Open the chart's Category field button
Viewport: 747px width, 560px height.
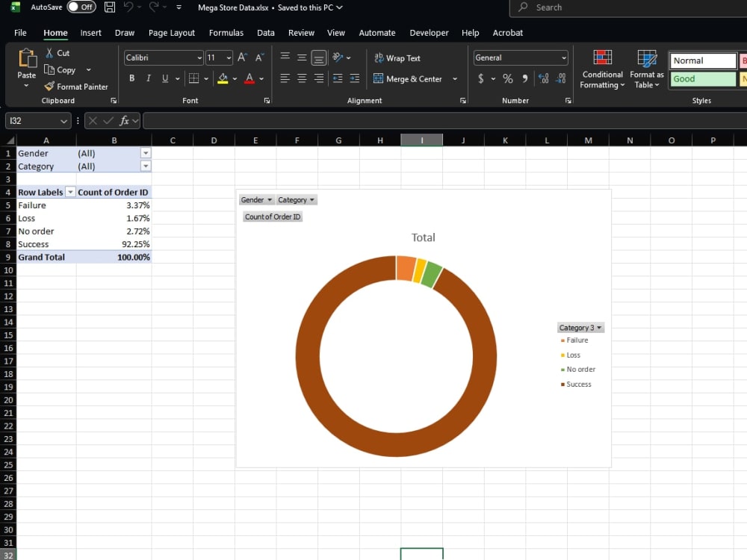pyautogui.click(x=297, y=200)
